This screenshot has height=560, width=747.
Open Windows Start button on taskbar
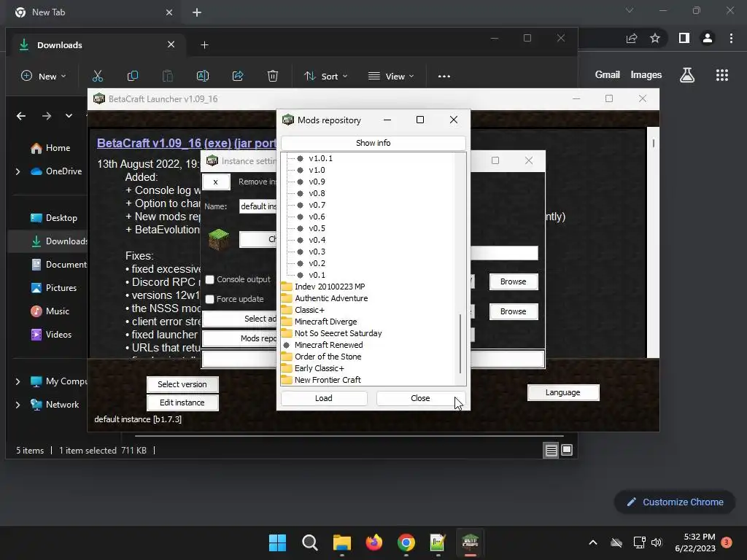pos(277,542)
